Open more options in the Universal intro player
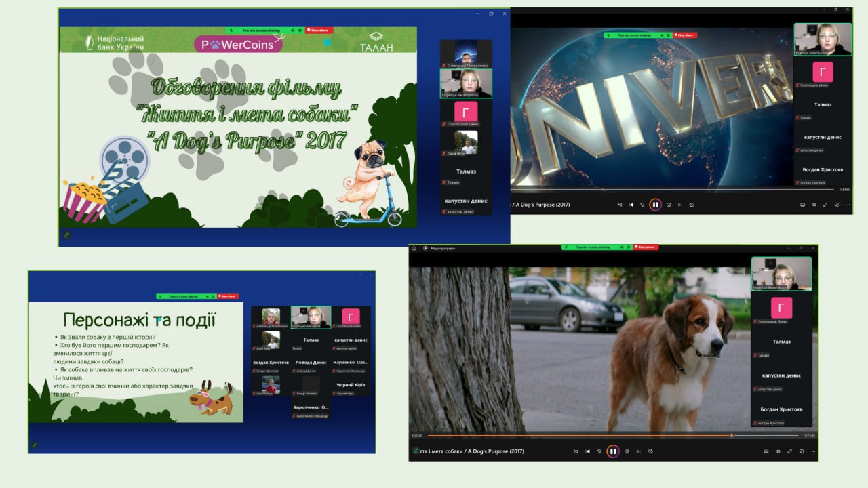 point(849,205)
